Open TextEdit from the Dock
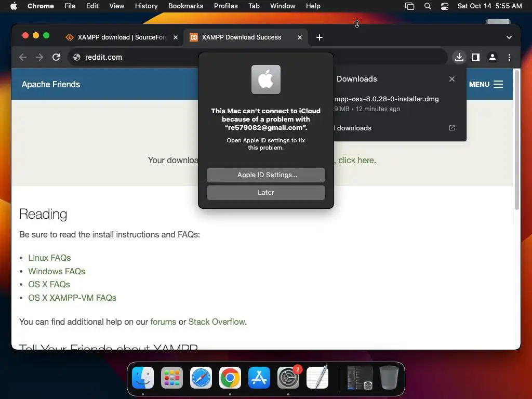Screen dimensions: 532x399 [317, 378]
